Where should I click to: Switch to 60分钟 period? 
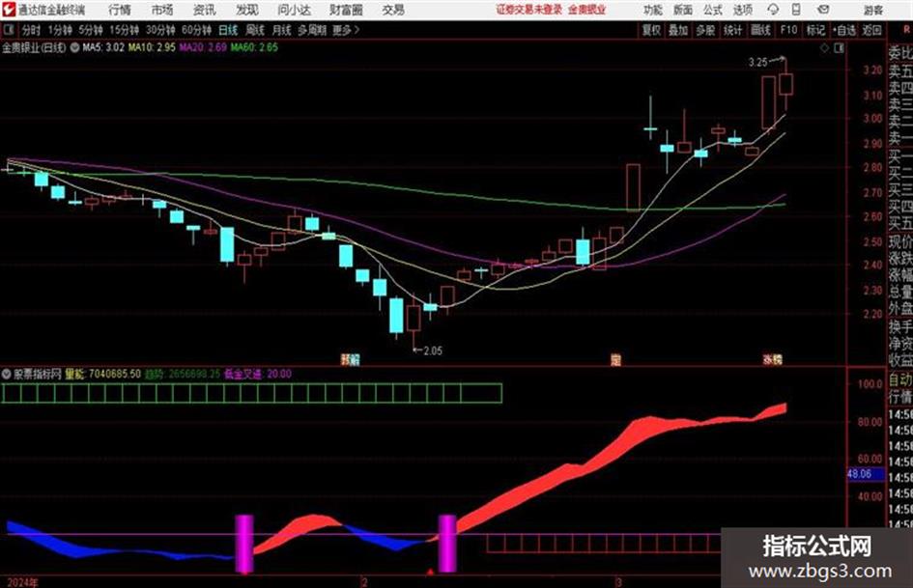coord(196,30)
